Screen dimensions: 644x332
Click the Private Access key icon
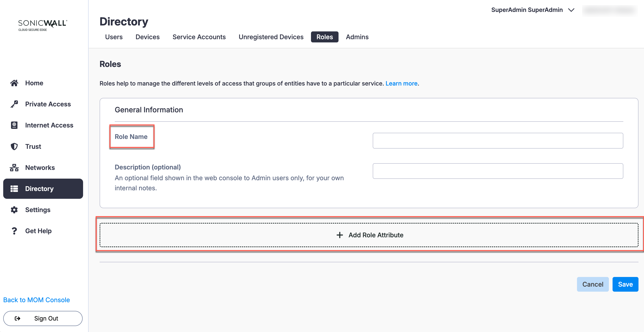[14, 104]
